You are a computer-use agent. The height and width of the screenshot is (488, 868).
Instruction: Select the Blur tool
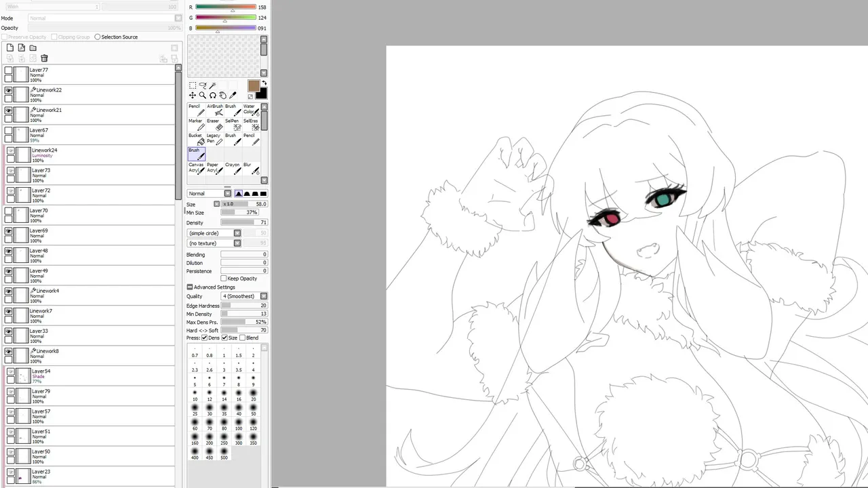coord(251,167)
